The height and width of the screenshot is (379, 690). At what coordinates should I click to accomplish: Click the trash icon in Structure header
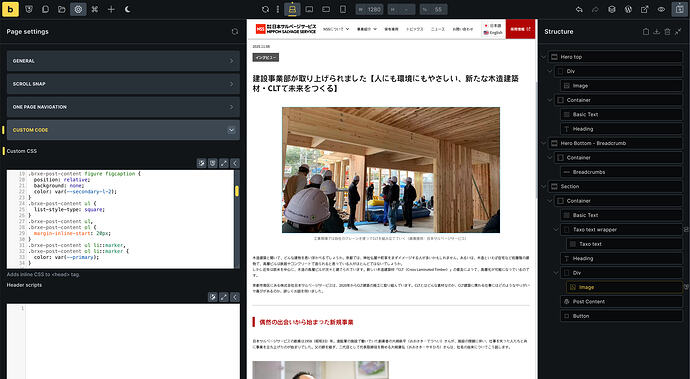[x=668, y=32]
